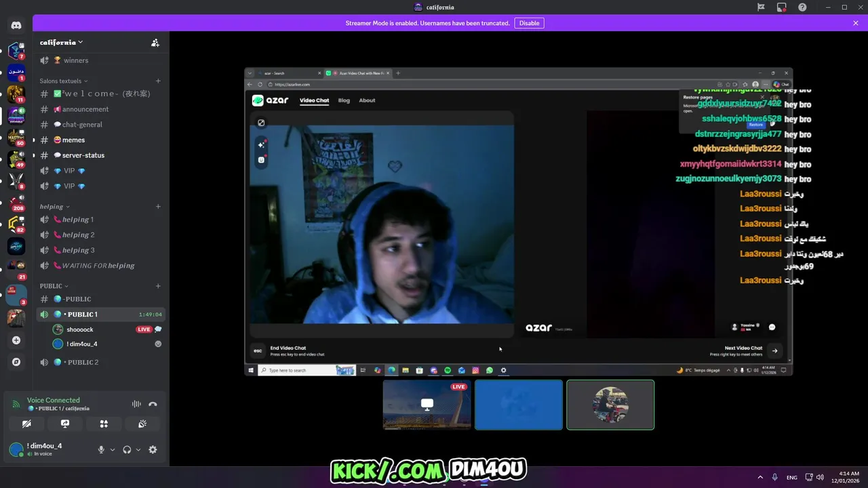Click About tab in streamed Azar page
The image size is (868, 488).
click(367, 100)
